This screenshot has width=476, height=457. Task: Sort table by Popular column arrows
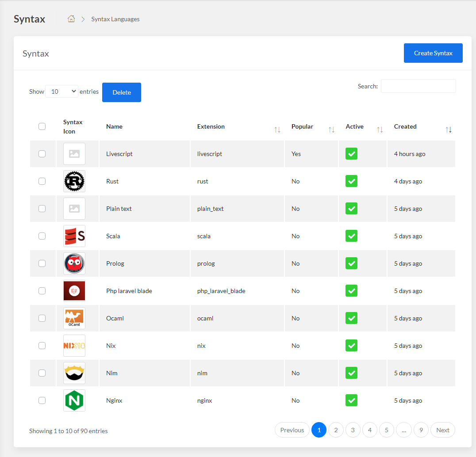pos(331,130)
